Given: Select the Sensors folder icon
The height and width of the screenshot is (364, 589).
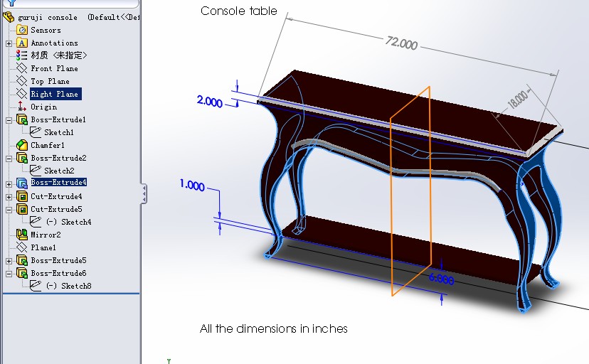Looking at the screenshot, I should (22, 30).
